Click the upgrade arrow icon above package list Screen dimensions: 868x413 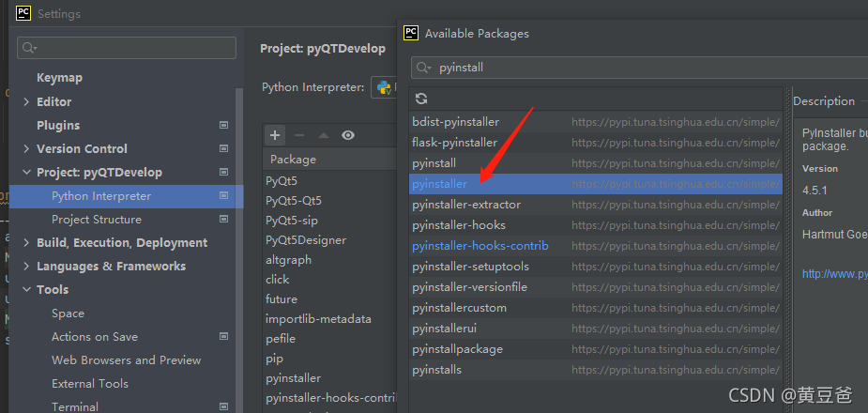click(x=324, y=135)
